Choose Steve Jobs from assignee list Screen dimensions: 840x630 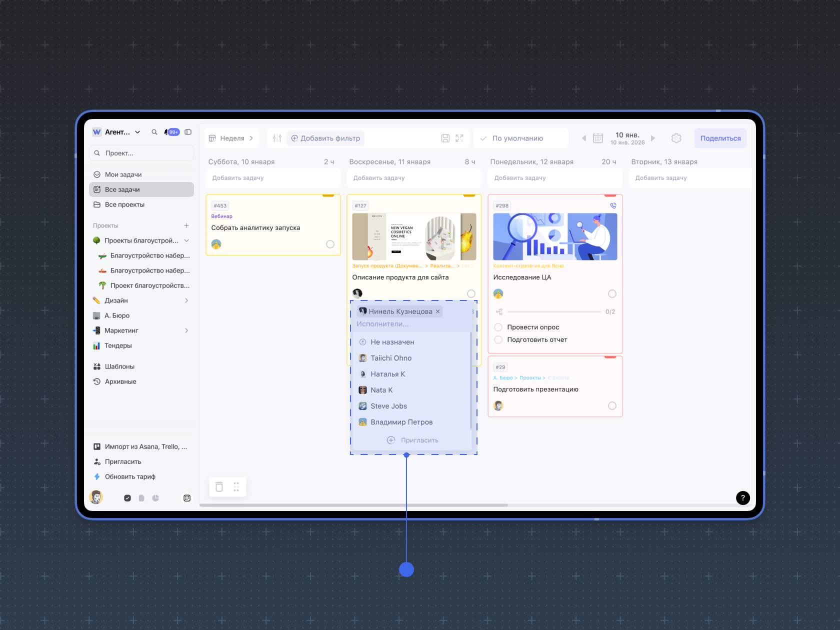pyautogui.click(x=388, y=406)
